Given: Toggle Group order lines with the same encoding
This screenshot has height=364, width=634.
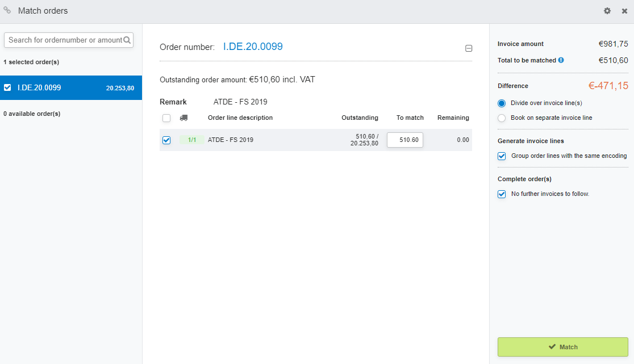Looking at the screenshot, I should [x=502, y=156].
